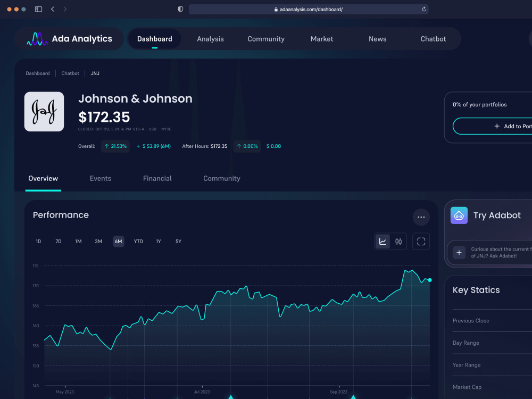
Task: Select the 6M time range
Action: coord(119,242)
